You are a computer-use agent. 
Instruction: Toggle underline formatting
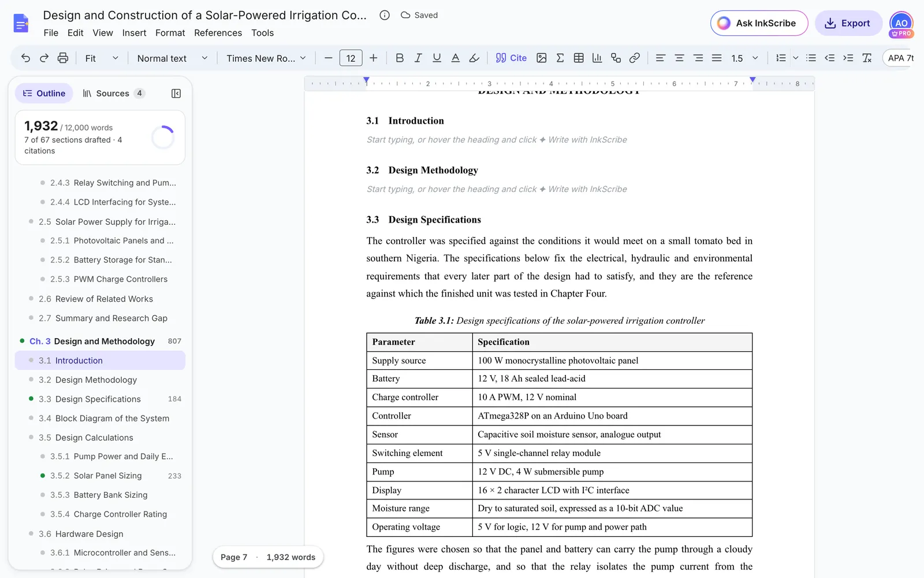pos(437,58)
